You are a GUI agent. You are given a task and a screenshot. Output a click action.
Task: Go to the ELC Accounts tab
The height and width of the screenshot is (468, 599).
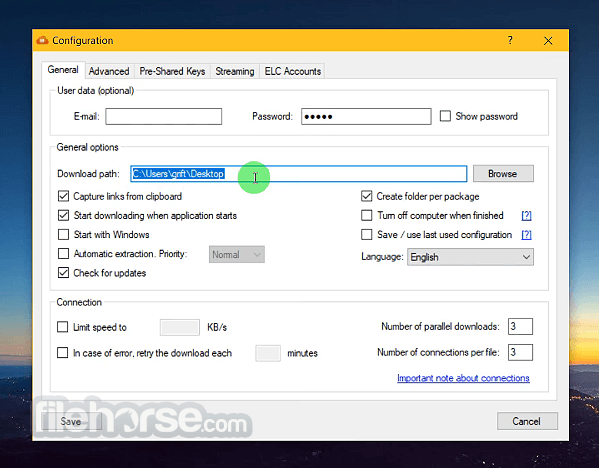[293, 71]
